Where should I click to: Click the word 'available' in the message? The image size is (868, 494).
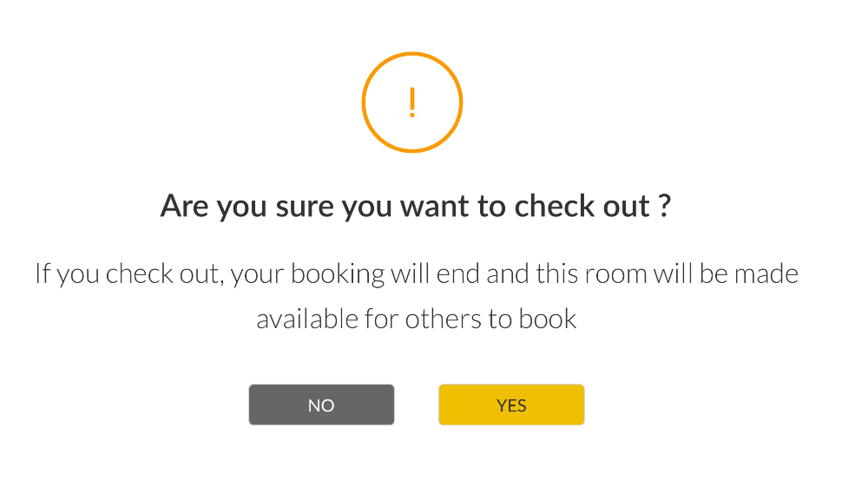tap(306, 319)
